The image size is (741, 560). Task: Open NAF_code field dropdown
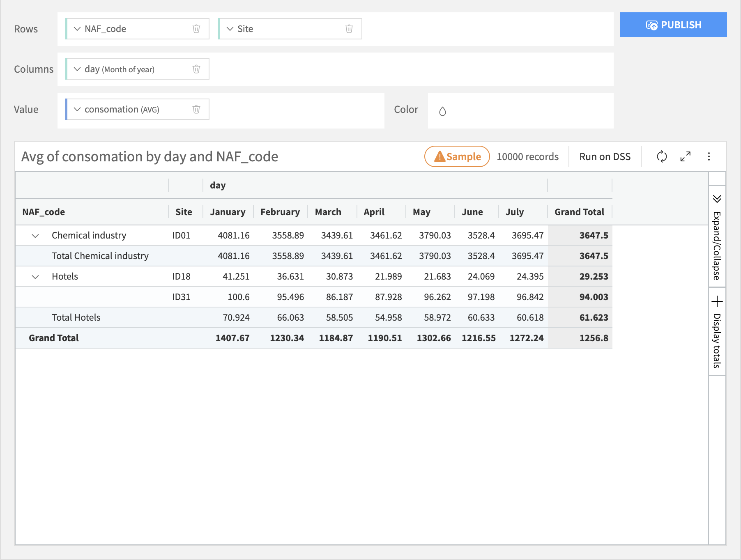pos(77,29)
